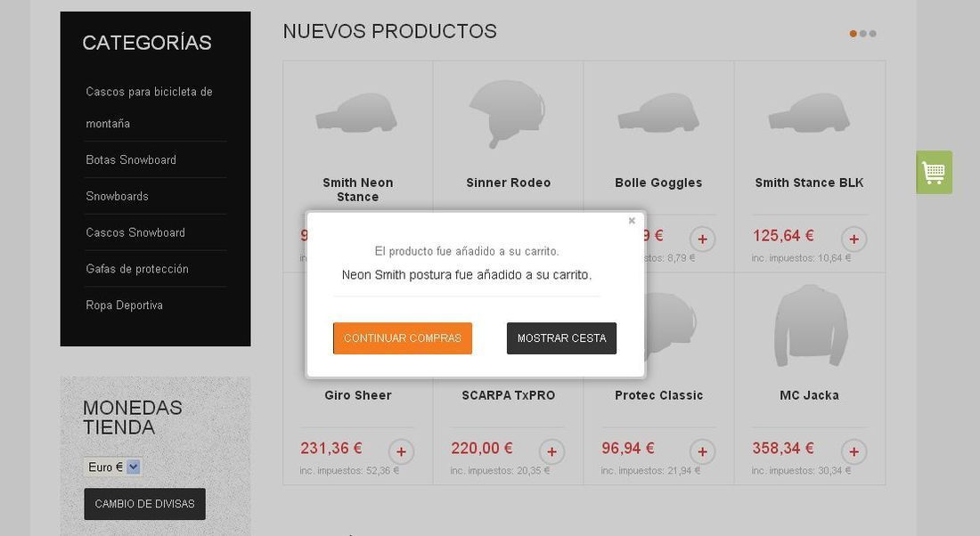Click the Cambio de Divisas button
Image resolution: width=980 pixels, height=536 pixels.
(144, 504)
